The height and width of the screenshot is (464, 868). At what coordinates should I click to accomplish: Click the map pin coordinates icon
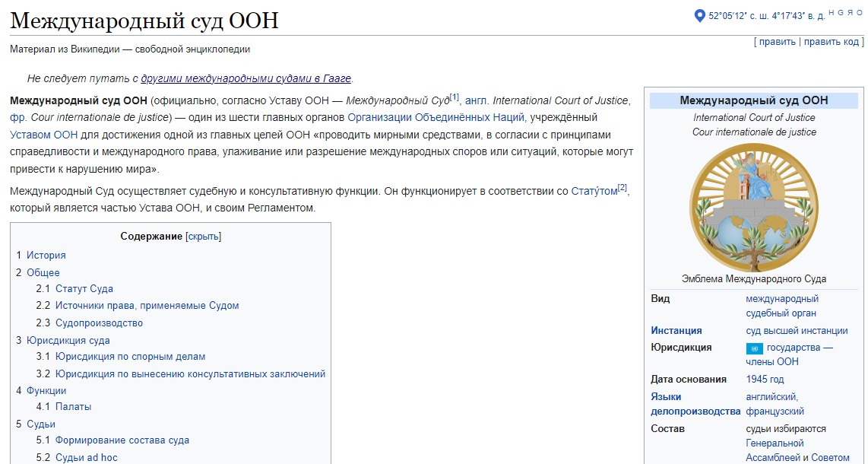pyautogui.click(x=700, y=15)
